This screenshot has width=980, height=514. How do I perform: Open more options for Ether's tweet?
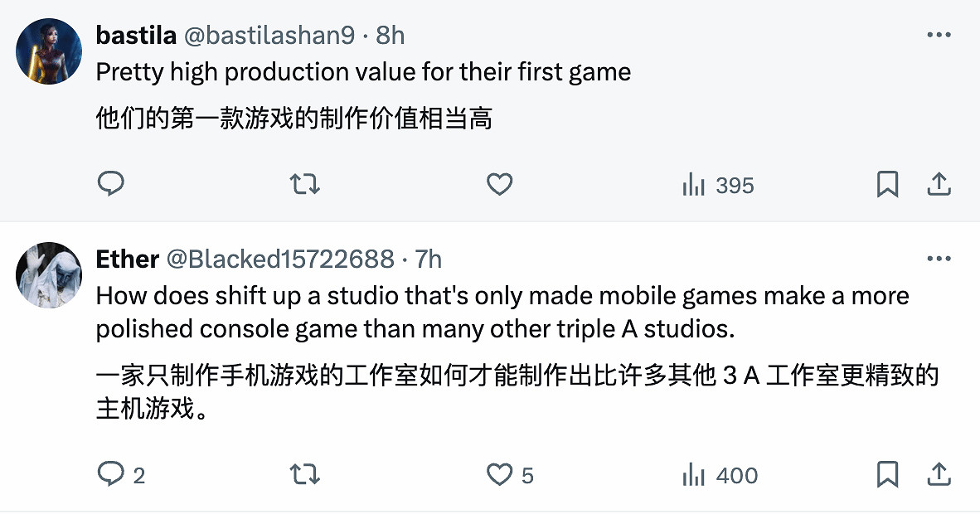[x=939, y=258]
